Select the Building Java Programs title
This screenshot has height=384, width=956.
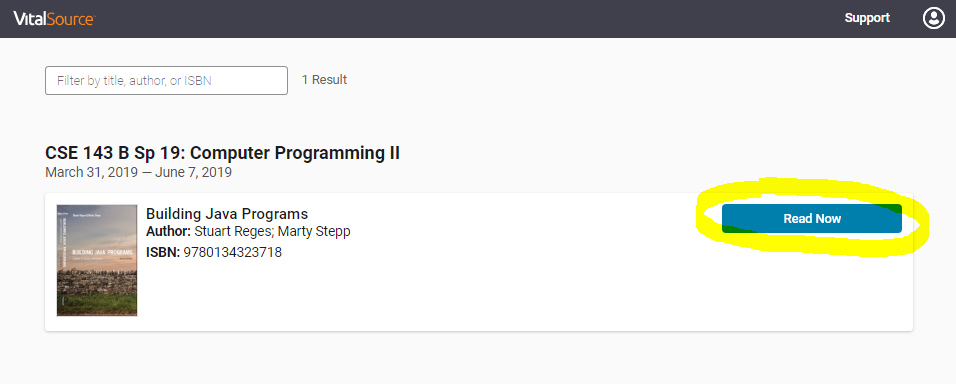click(x=227, y=214)
